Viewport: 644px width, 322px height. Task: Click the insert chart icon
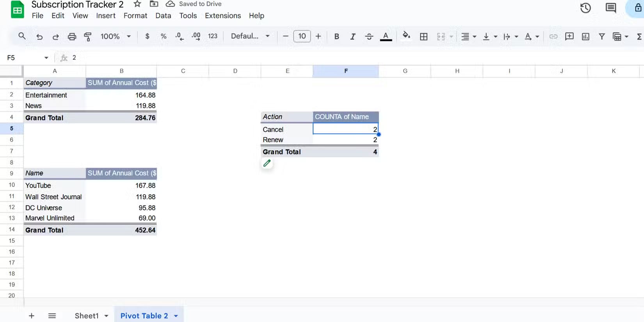click(x=585, y=36)
